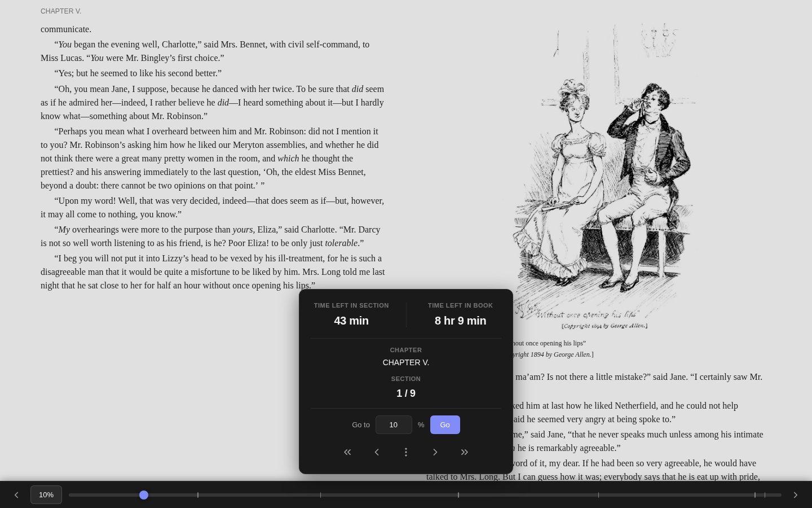Image resolution: width=812 pixels, height=508 pixels.
Task: Click CHAPTER V. title in popup
Action: [x=406, y=362]
